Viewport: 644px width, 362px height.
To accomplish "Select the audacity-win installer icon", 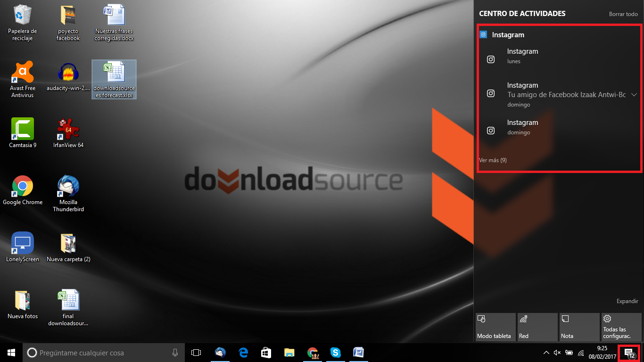I will [x=68, y=76].
